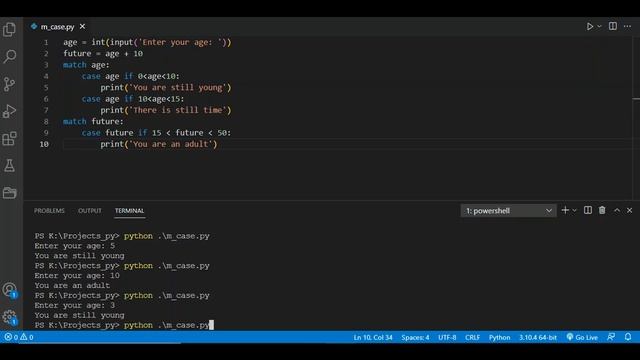Click 'You are an adult' terminal output
This screenshot has height=360, width=640.
pos(72,285)
